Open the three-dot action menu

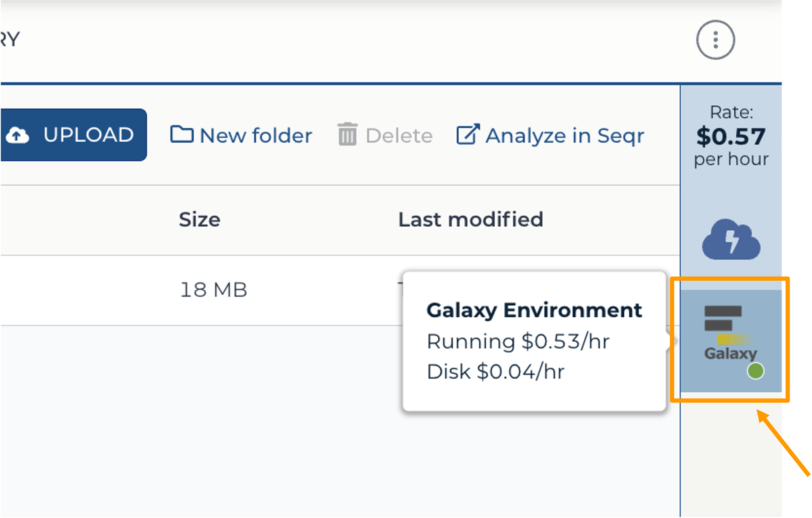[716, 40]
